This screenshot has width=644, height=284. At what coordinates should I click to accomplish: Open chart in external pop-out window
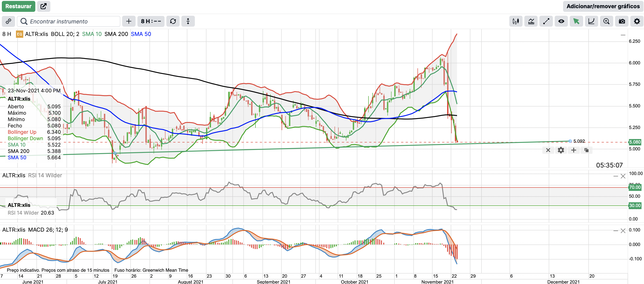click(x=44, y=6)
